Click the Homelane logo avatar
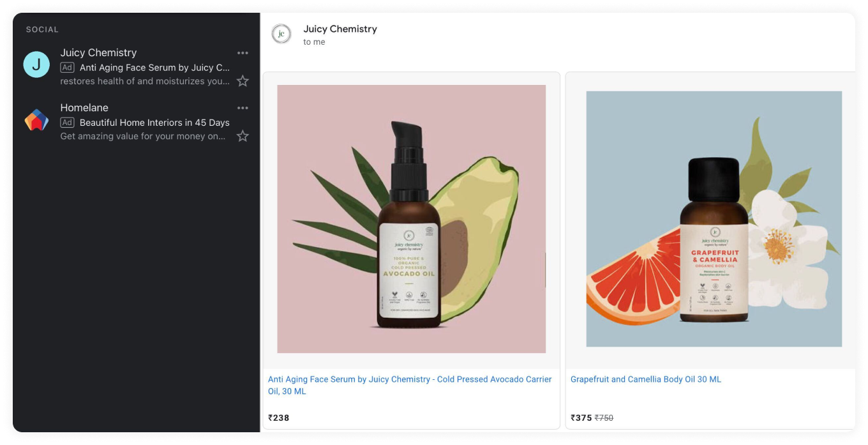The height and width of the screenshot is (445, 868). [36, 119]
